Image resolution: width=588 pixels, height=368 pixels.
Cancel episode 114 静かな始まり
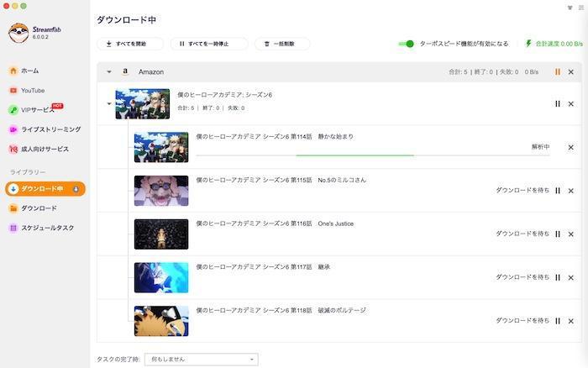570,147
